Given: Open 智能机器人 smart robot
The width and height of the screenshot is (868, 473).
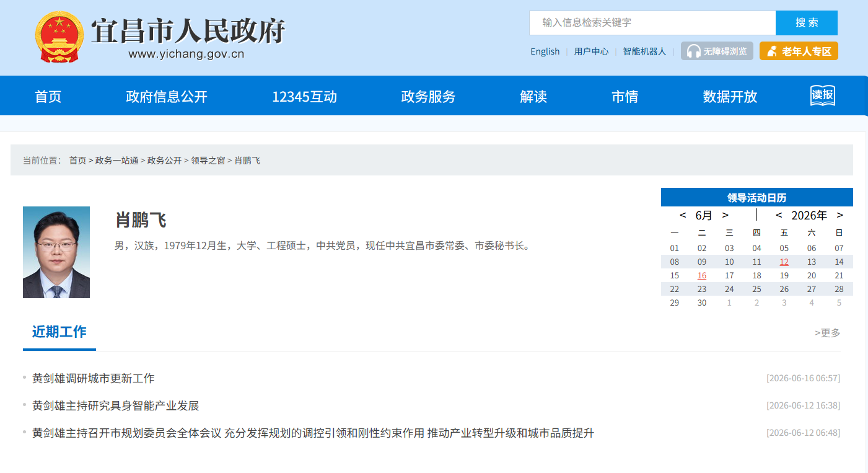Looking at the screenshot, I should tap(644, 51).
